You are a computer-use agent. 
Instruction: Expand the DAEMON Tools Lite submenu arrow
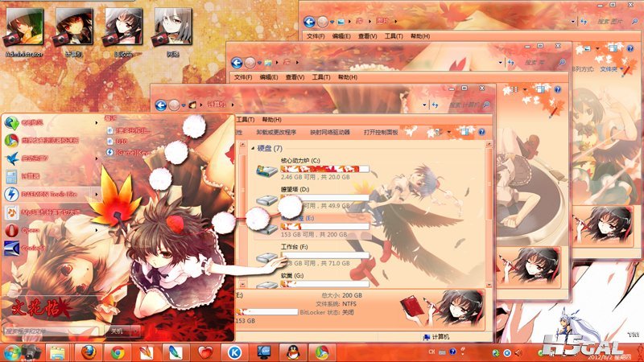(x=97, y=194)
